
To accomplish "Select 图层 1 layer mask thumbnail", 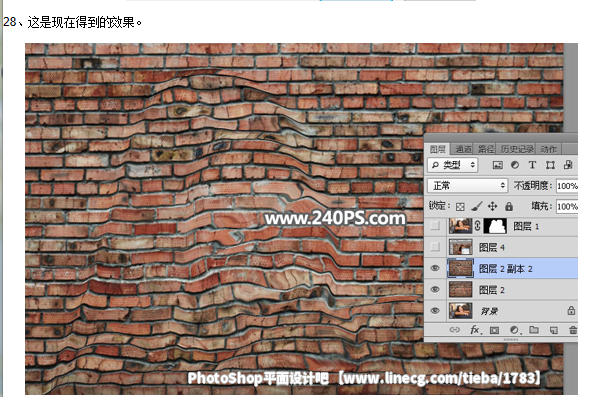I will tap(495, 226).
